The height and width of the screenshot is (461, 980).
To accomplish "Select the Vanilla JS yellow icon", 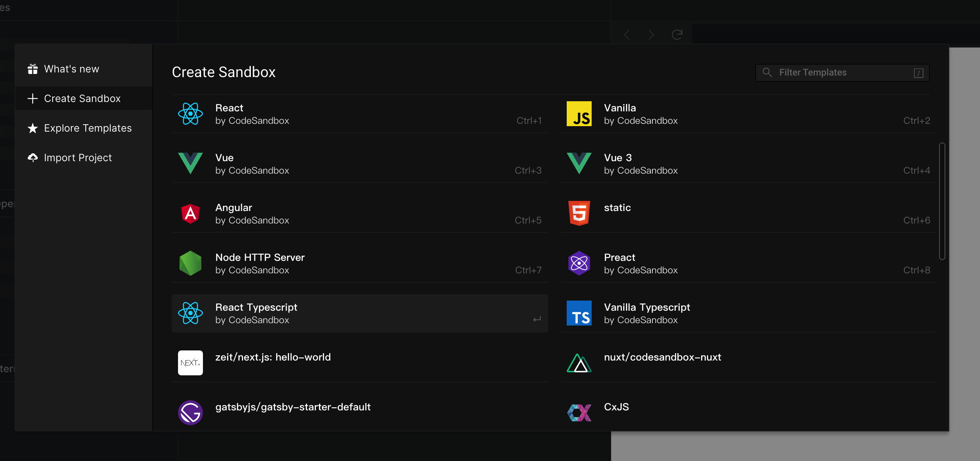I will (579, 114).
